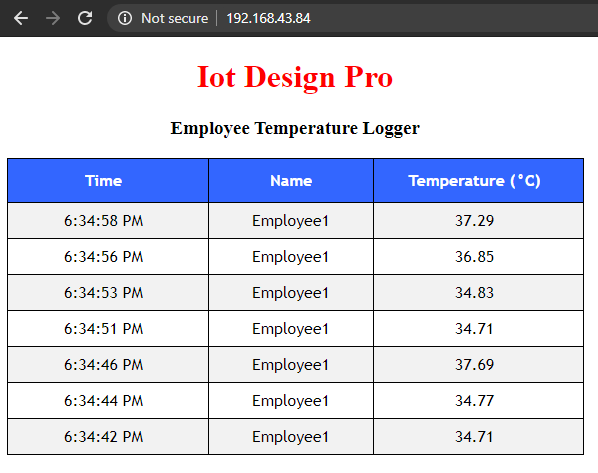Click the "Not secure" label in address bar

click(175, 18)
